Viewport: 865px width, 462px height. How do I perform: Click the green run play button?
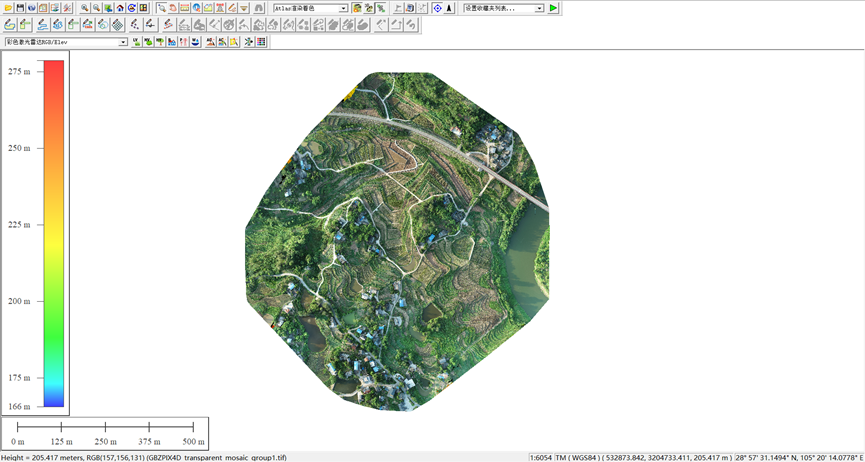[553, 8]
